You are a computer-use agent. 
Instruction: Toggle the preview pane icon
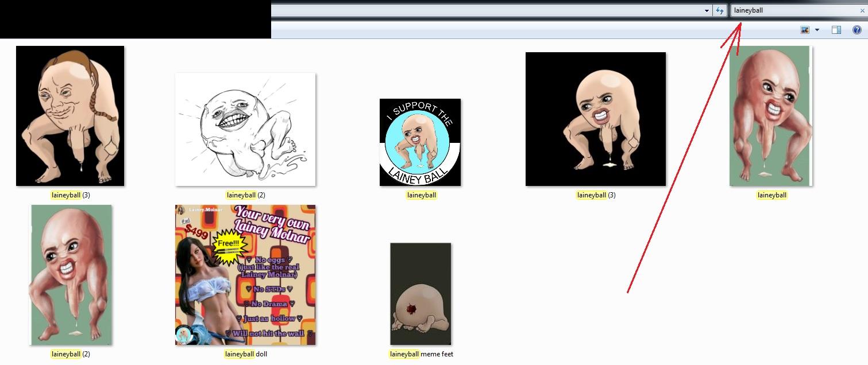836,30
